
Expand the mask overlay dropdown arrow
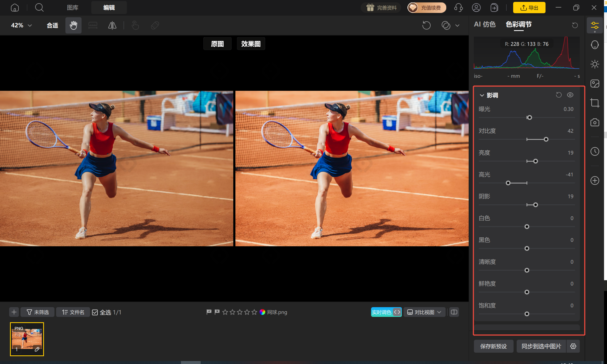click(457, 25)
